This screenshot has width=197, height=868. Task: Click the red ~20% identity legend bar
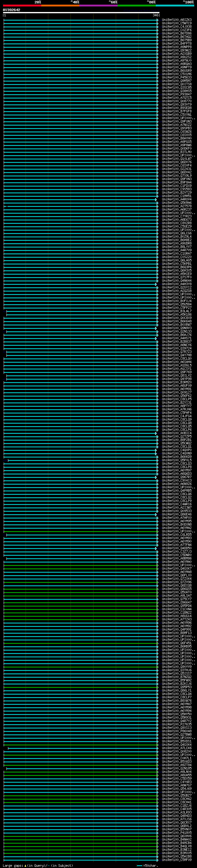point(22,6)
